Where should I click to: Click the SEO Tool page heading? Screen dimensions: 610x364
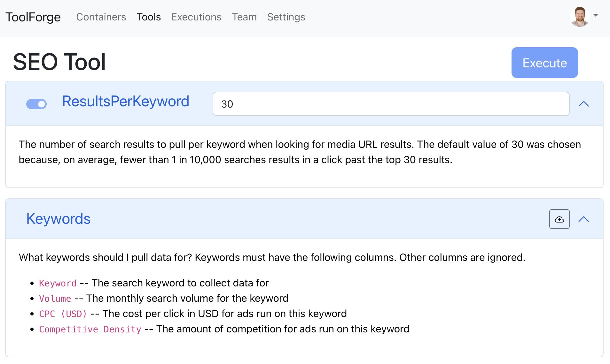click(59, 62)
